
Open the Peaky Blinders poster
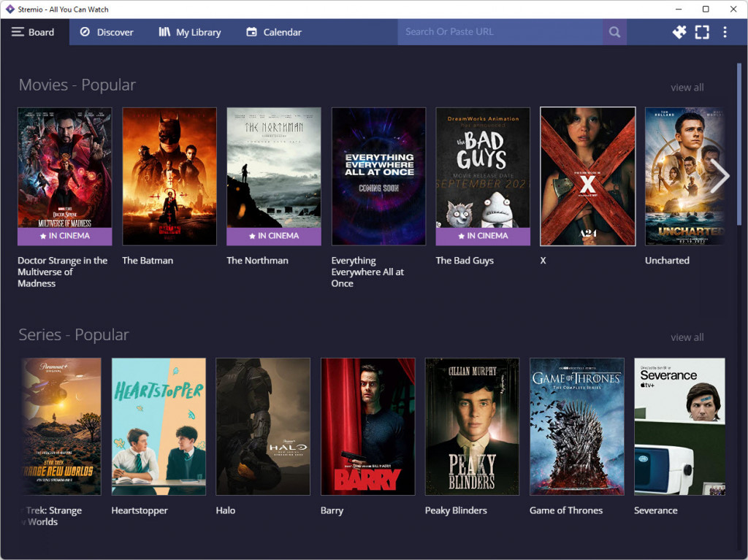(473, 426)
